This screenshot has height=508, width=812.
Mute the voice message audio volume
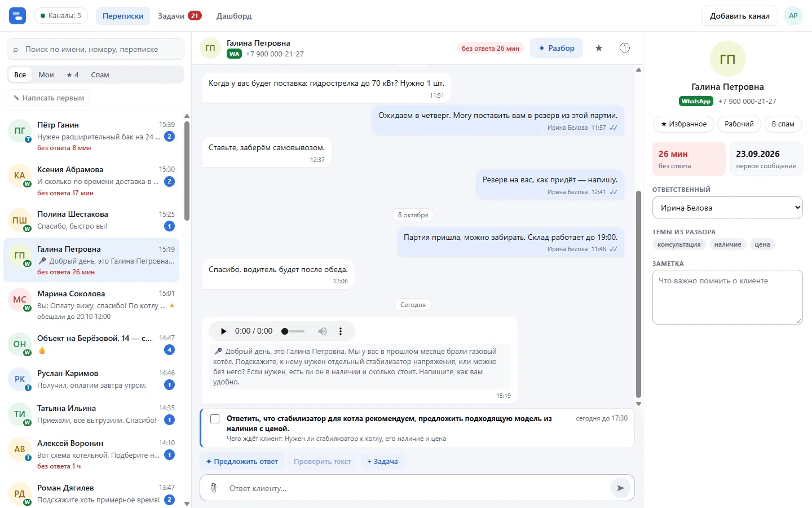[x=323, y=331]
